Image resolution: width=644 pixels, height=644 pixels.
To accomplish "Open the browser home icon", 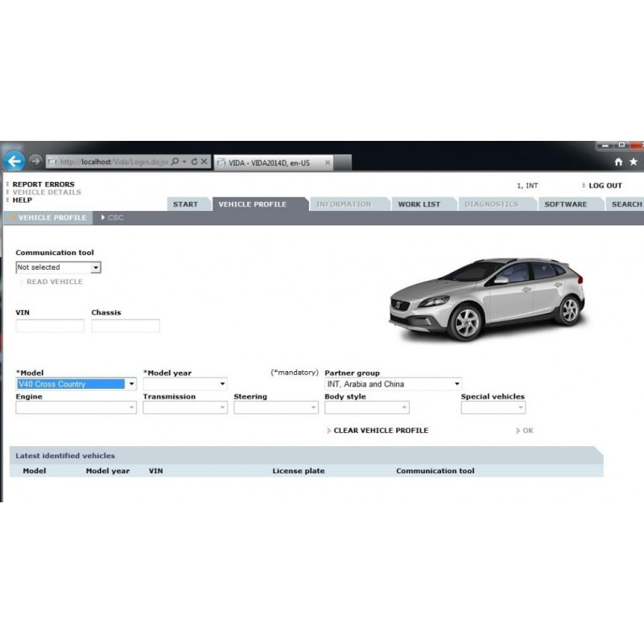I will coord(618,162).
